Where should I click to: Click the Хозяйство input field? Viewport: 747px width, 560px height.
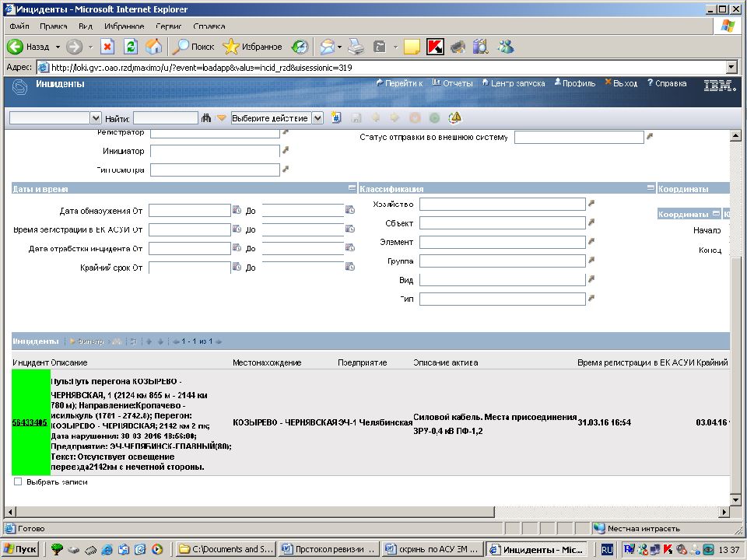tap(502, 205)
